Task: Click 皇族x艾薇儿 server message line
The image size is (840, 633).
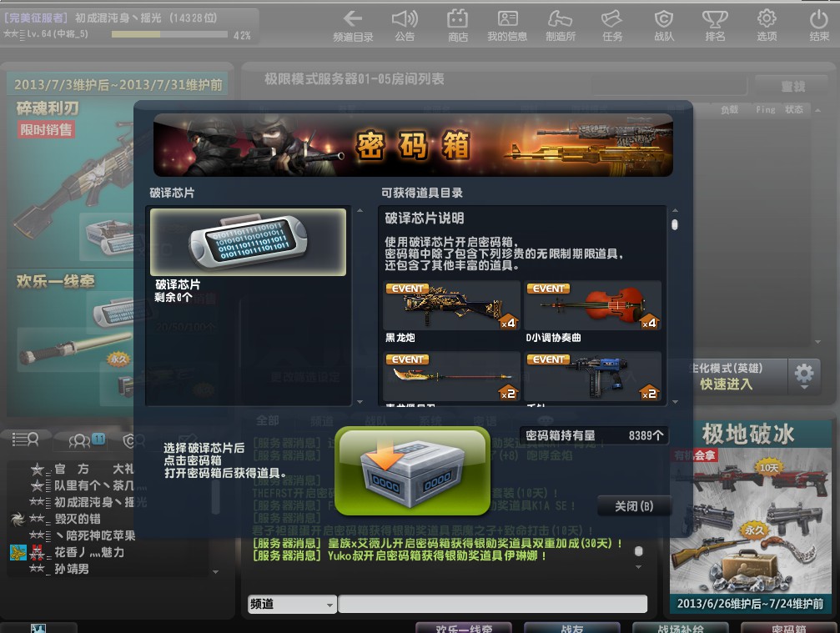Action: click(437, 543)
